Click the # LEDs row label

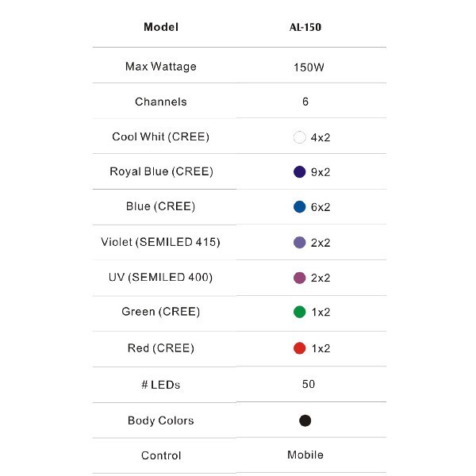point(161,385)
